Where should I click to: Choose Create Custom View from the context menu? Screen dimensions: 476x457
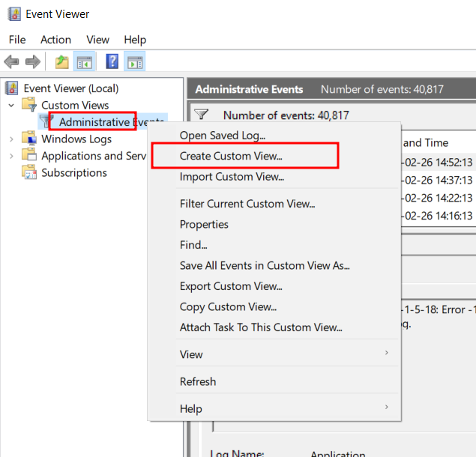[231, 157]
